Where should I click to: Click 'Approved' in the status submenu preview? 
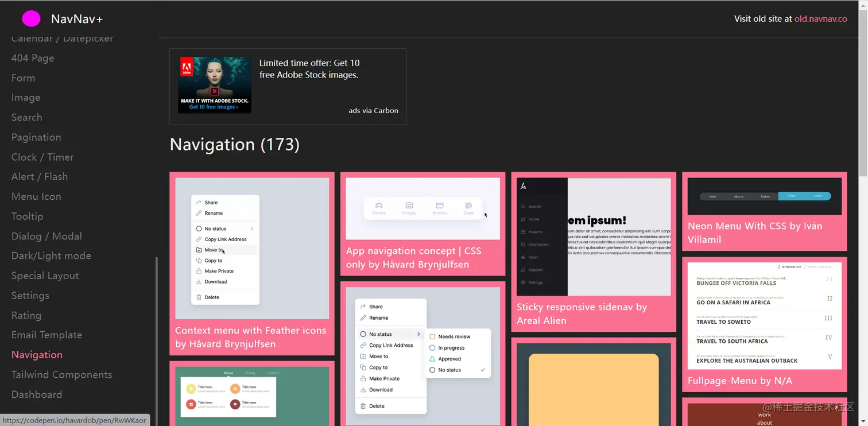(x=449, y=359)
